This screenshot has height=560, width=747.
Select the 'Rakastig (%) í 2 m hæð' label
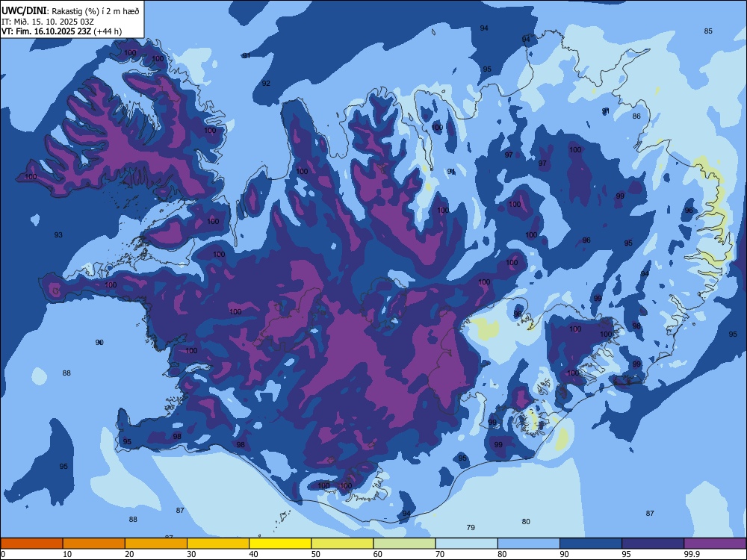[96, 11]
